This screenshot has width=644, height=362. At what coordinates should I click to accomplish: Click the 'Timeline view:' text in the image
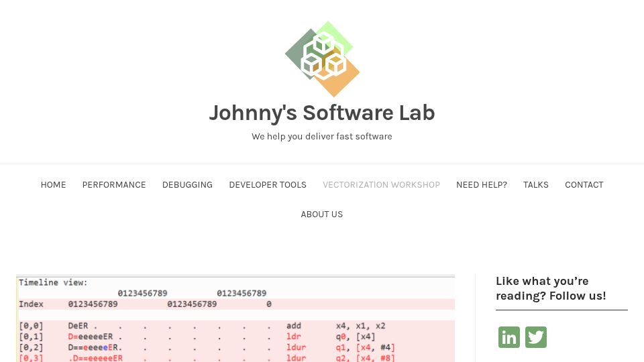pos(53,282)
